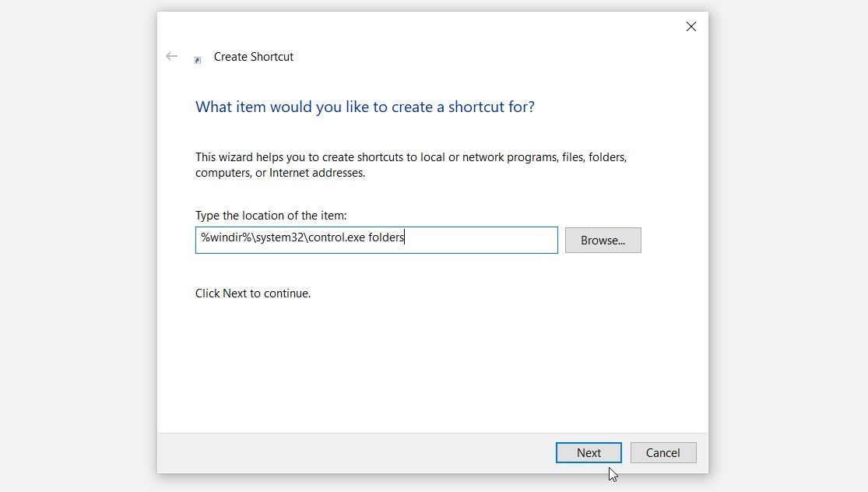Cancel the Create Shortcut wizard
Image resolution: width=868 pixels, height=492 pixels.
pyautogui.click(x=663, y=453)
